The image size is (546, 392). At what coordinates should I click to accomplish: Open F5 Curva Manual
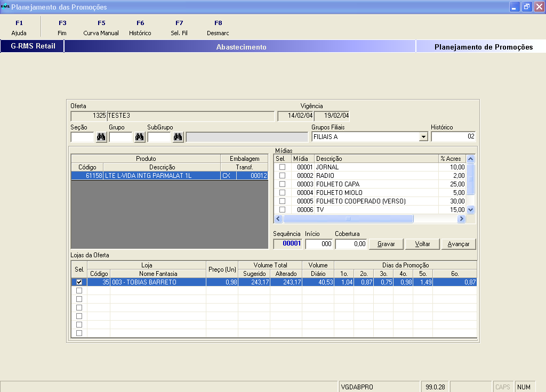click(101, 28)
